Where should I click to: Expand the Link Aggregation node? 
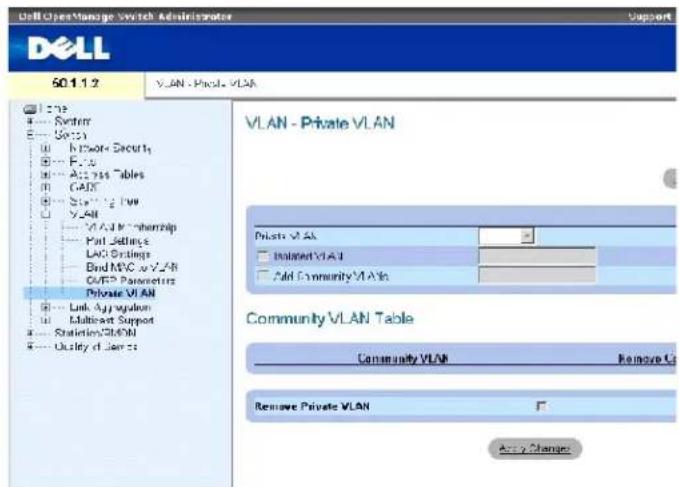(x=45, y=307)
